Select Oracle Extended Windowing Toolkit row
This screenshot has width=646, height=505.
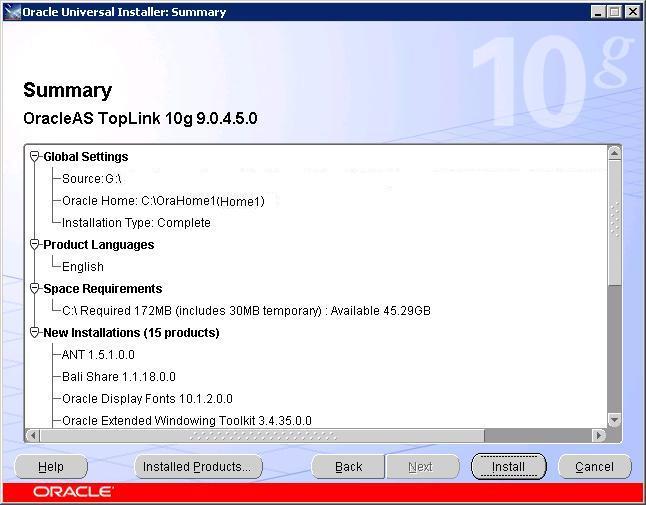pos(187,421)
